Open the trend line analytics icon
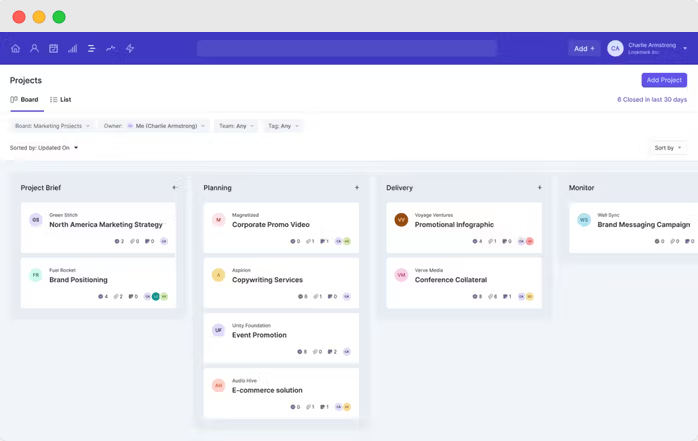Screen dimensions: 698x441 point(111,49)
